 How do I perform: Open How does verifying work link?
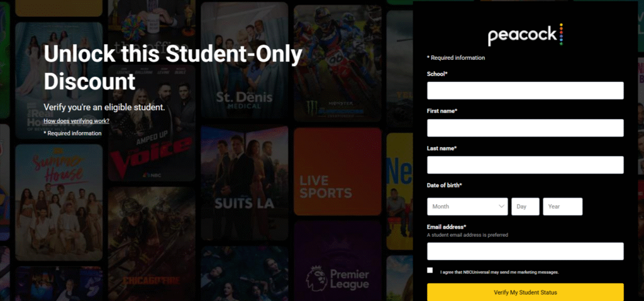[x=76, y=121]
